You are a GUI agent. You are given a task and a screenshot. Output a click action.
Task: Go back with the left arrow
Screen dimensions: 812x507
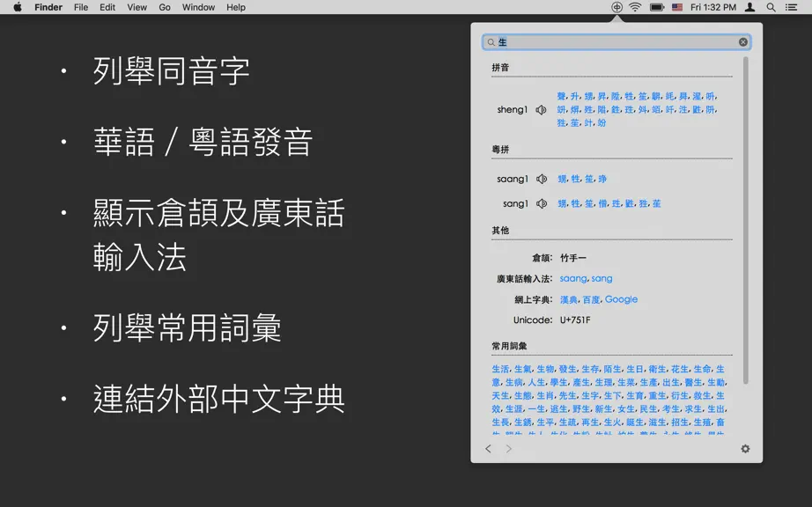[488, 449]
